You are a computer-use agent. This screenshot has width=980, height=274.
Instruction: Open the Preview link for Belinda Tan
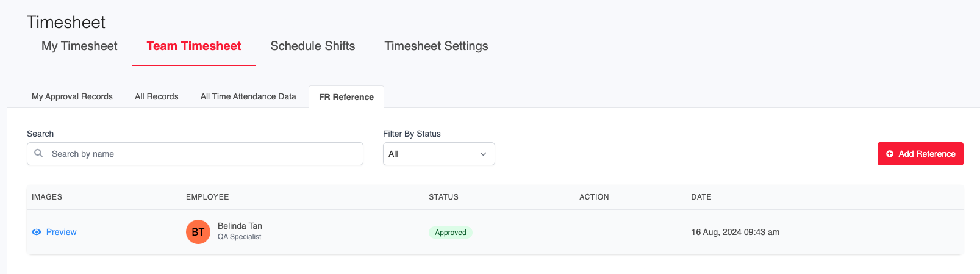pyautogui.click(x=61, y=232)
